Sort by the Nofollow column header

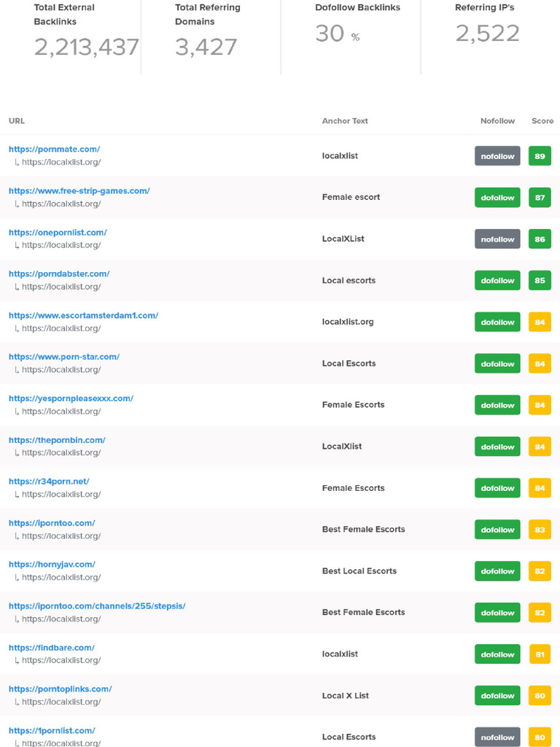click(497, 121)
